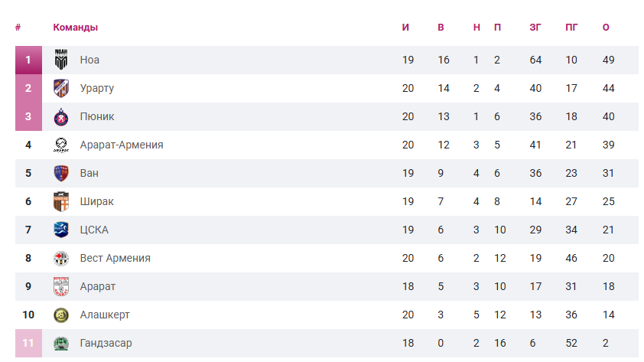Click the Урарту club crest

[x=61, y=88]
